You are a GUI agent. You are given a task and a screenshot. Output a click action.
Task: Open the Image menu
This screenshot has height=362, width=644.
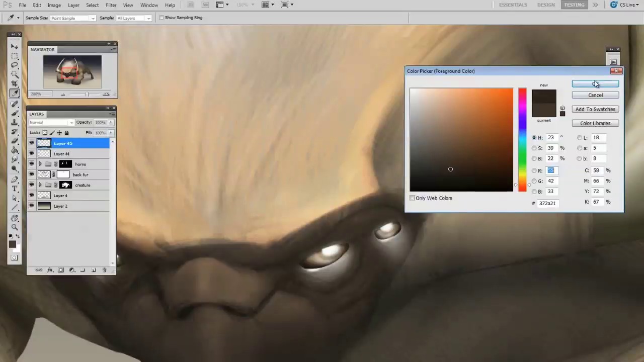(54, 5)
